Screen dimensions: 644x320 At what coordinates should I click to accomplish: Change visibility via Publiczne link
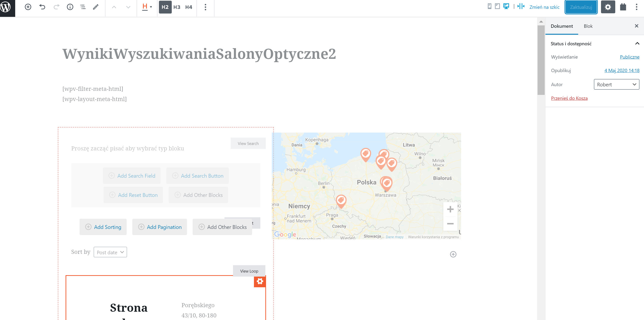(630, 57)
